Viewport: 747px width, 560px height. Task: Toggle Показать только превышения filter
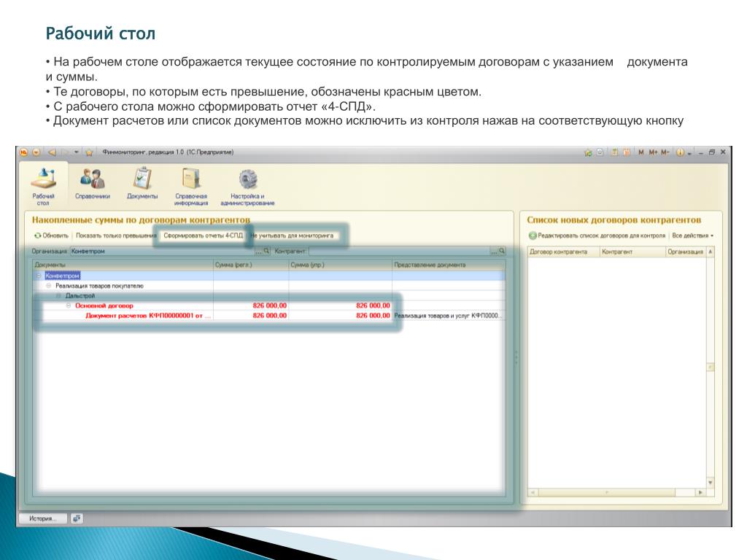116,236
